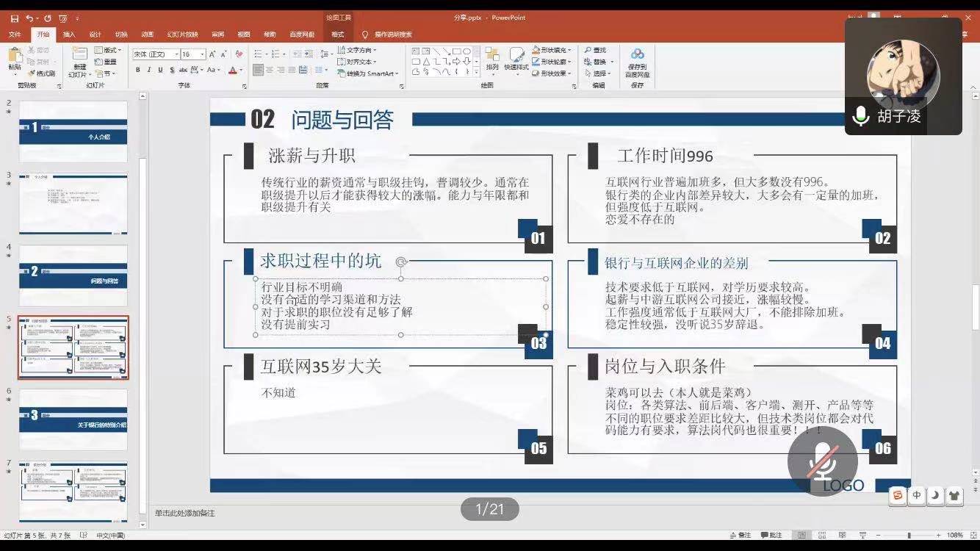Click the New Slide icon
The width and height of the screenshot is (980, 551).
coord(79,57)
